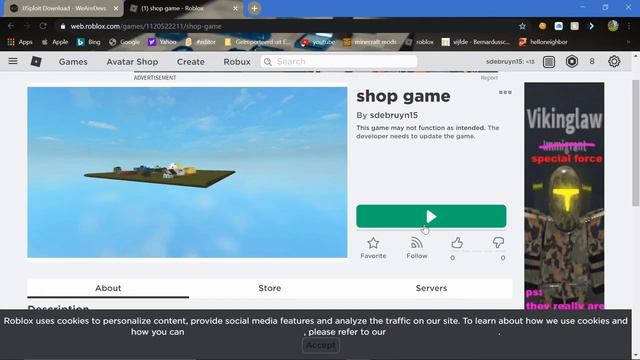The height and width of the screenshot is (360, 640).
Task: Like the game with thumbs up
Action: pos(457,243)
